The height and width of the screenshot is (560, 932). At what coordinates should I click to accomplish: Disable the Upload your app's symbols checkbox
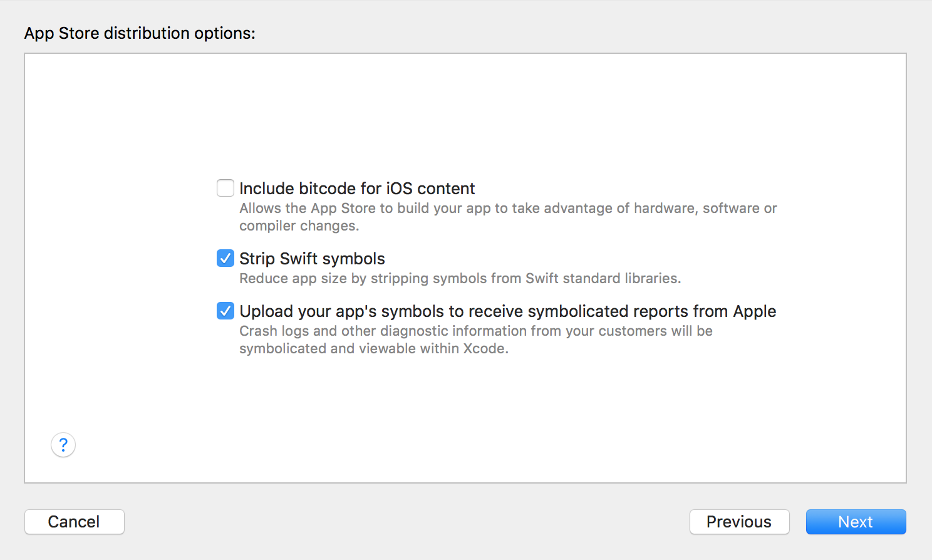[x=225, y=311]
